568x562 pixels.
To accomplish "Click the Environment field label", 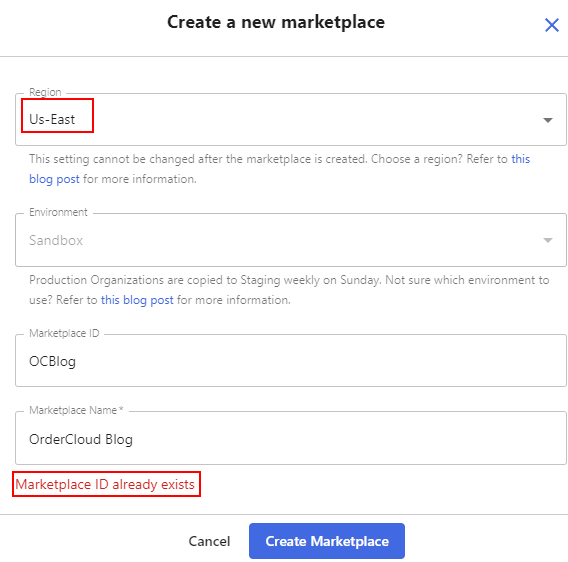I will pyautogui.click(x=58, y=212).
